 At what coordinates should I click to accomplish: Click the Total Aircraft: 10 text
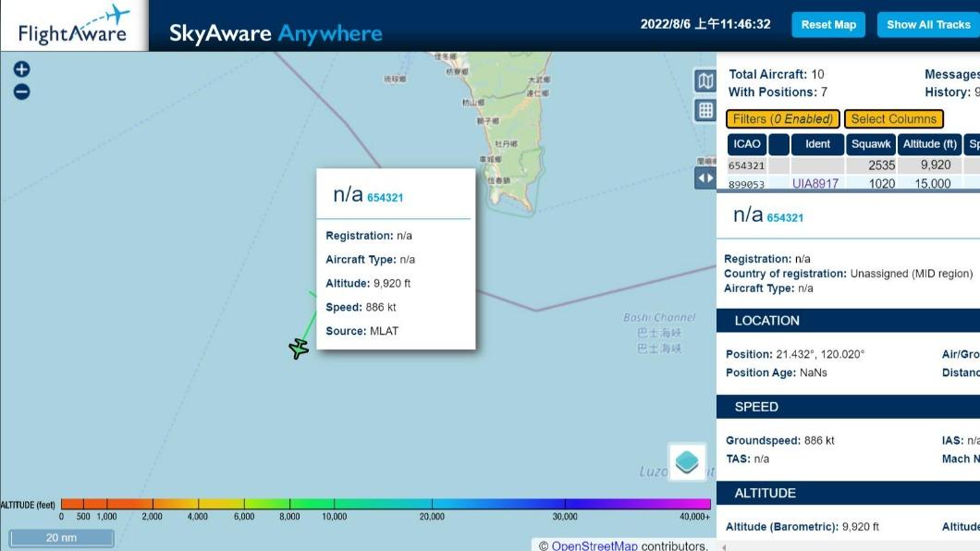point(777,74)
